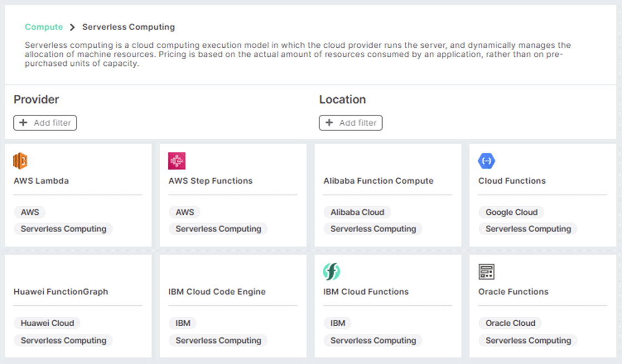Click AWS tag on Step Functions card

(185, 212)
